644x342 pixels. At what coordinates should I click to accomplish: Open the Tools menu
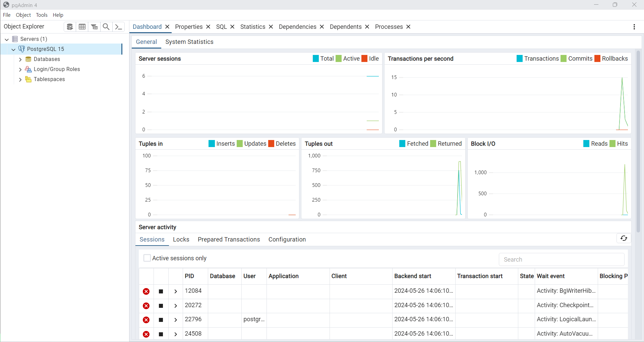tap(42, 15)
